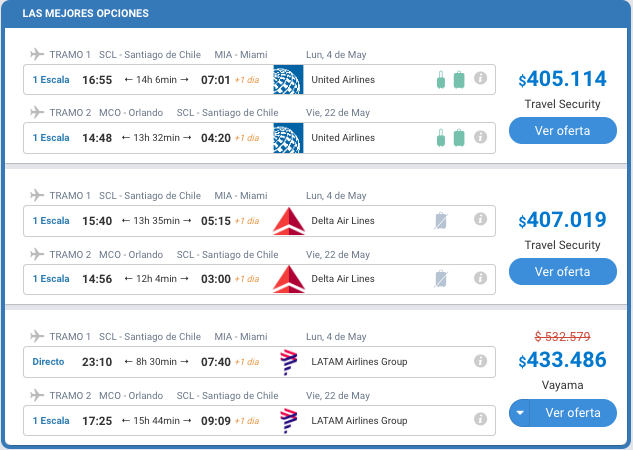Click the Directo label on 23:10 flight
The width and height of the screenshot is (633, 450).
(48, 362)
